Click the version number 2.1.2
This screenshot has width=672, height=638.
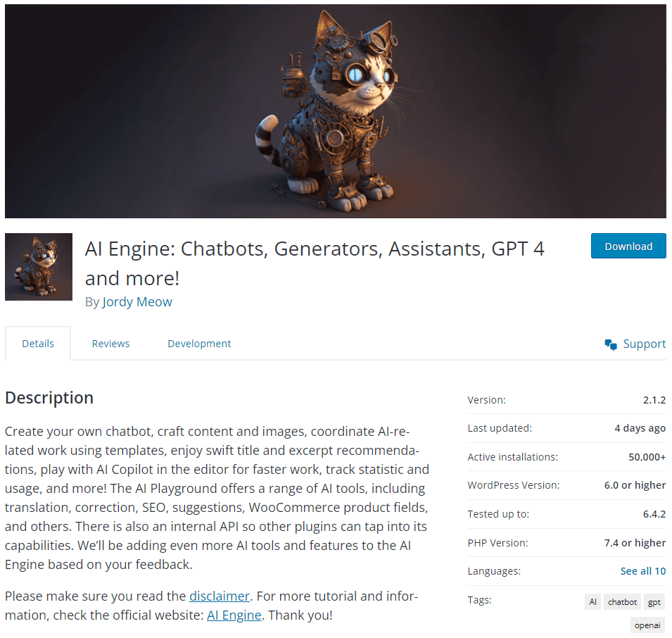[x=654, y=400]
